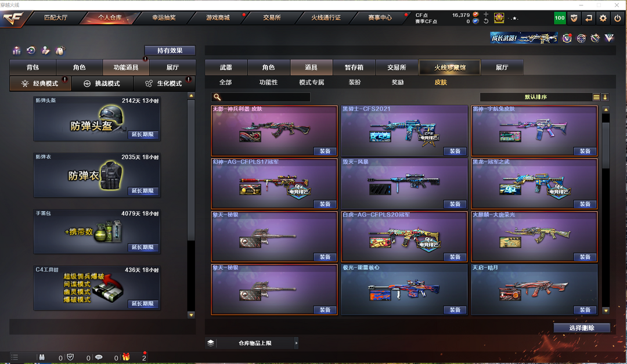
Task: Select the 火麒麟-大唐荣光 skin card
Action: tap(534, 236)
